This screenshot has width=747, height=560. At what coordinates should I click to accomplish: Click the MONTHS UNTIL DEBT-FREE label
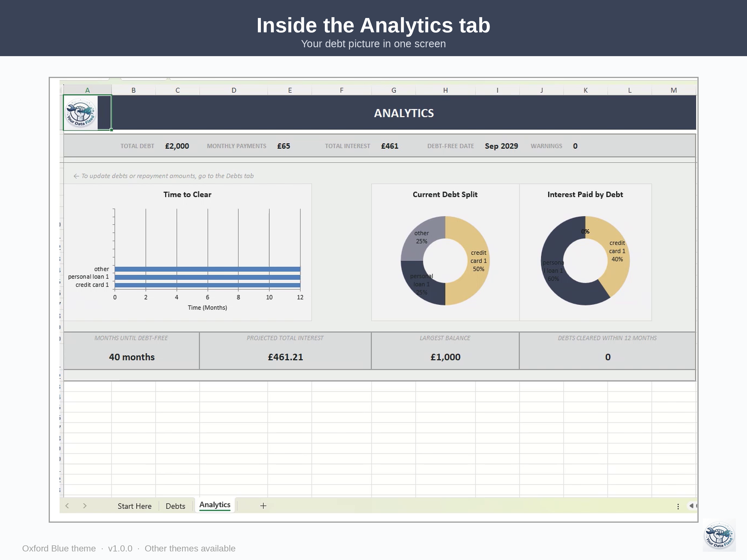tap(131, 338)
